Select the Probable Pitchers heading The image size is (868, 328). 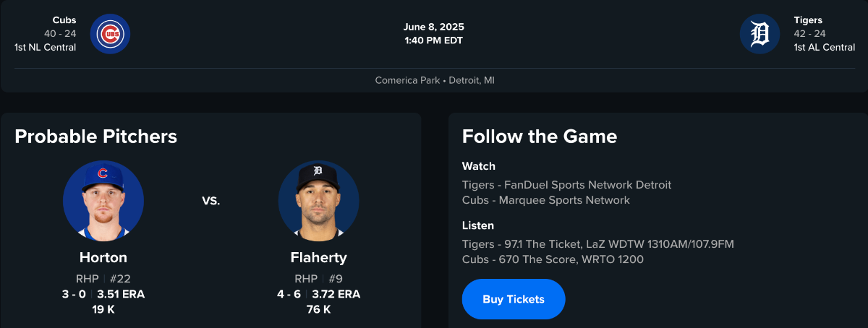95,137
